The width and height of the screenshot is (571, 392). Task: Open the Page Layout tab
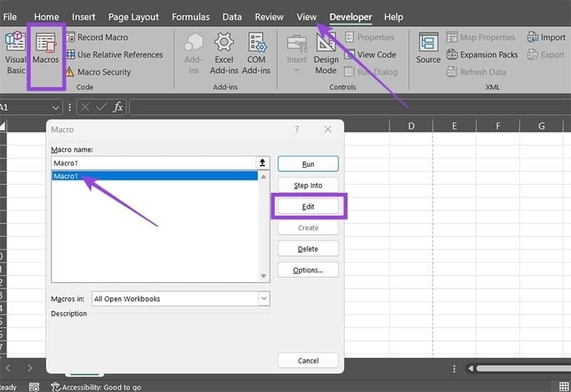134,16
